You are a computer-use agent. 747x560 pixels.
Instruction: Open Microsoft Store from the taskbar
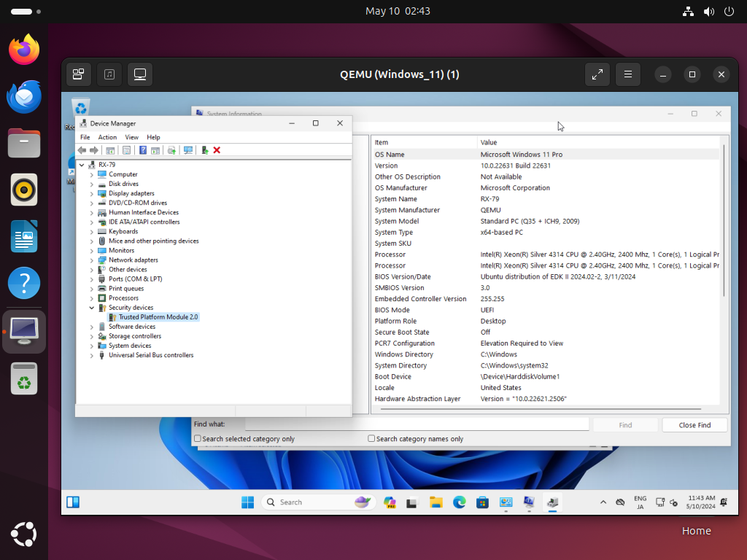coord(483,502)
